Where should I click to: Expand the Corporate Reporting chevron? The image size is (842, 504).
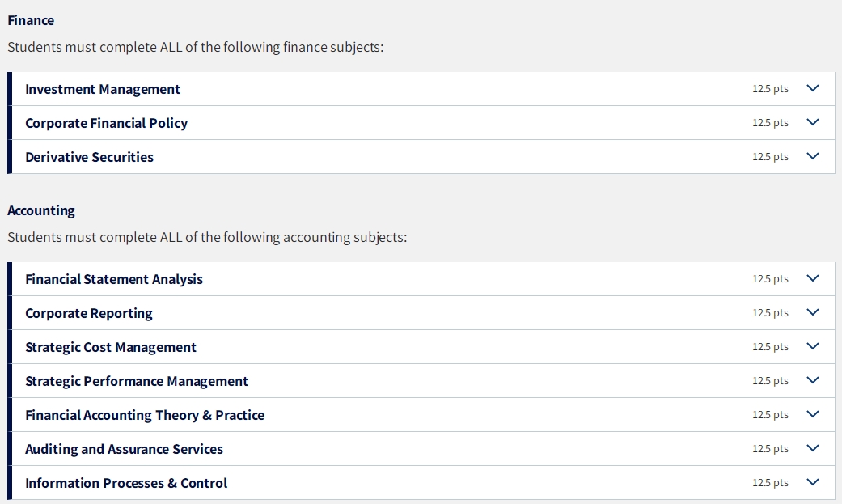coord(813,312)
